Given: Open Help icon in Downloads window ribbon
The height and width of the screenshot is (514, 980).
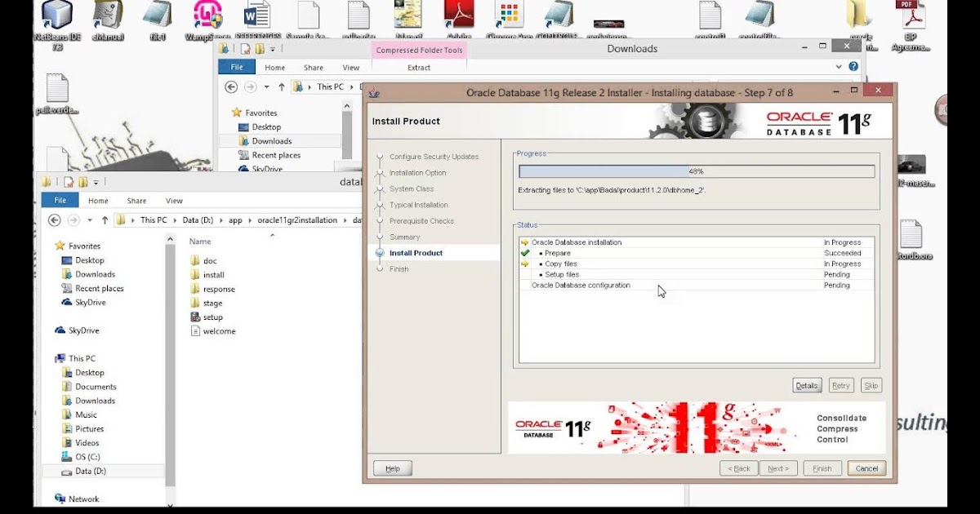Looking at the screenshot, I should (x=853, y=67).
